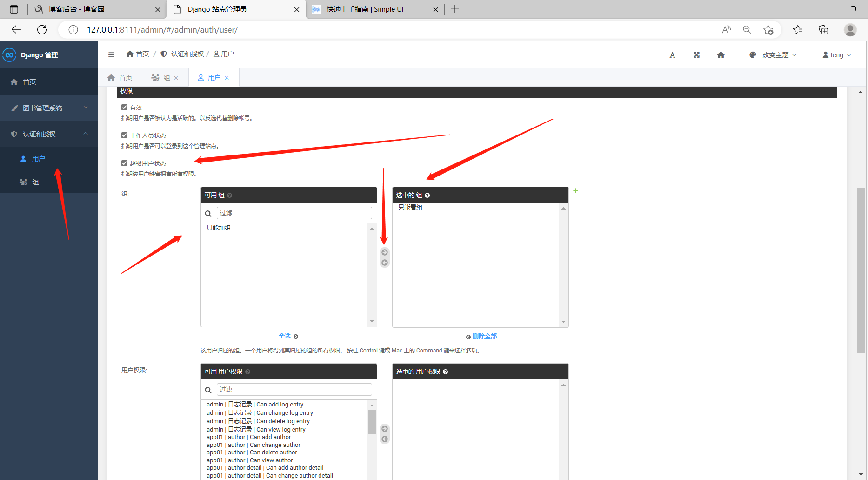Open the teng user dropdown
868x480 pixels.
pyautogui.click(x=837, y=55)
